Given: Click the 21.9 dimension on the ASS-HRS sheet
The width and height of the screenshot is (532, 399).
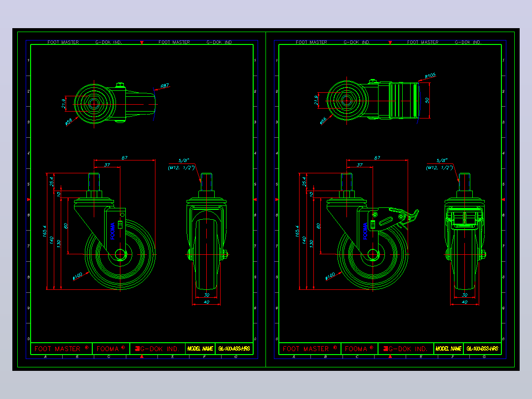Looking at the screenshot, I should pyautogui.click(x=64, y=103).
